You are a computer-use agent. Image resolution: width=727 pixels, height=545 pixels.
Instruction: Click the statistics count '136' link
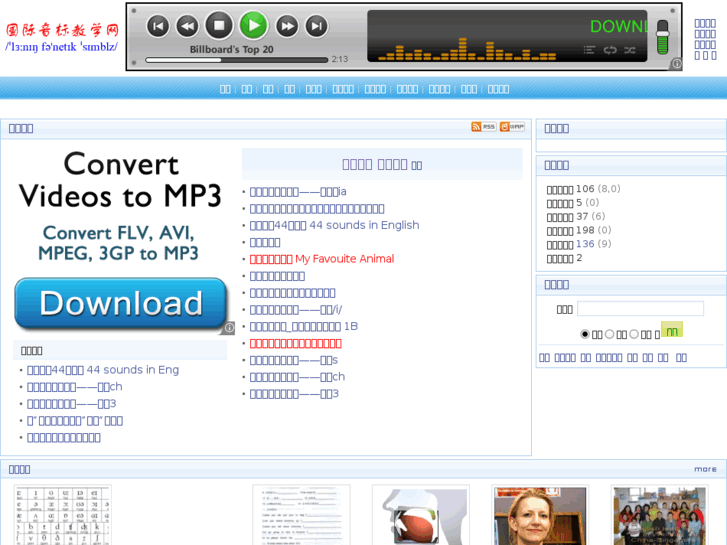click(x=585, y=244)
